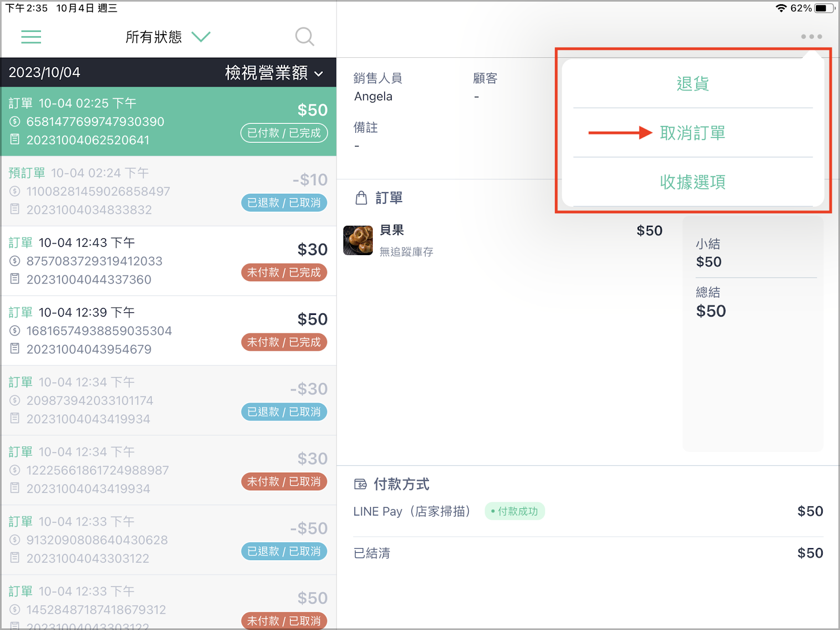Expand the 檢視營業額 dropdown
Viewport: 840px width, 630px height.
click(274, 72)
